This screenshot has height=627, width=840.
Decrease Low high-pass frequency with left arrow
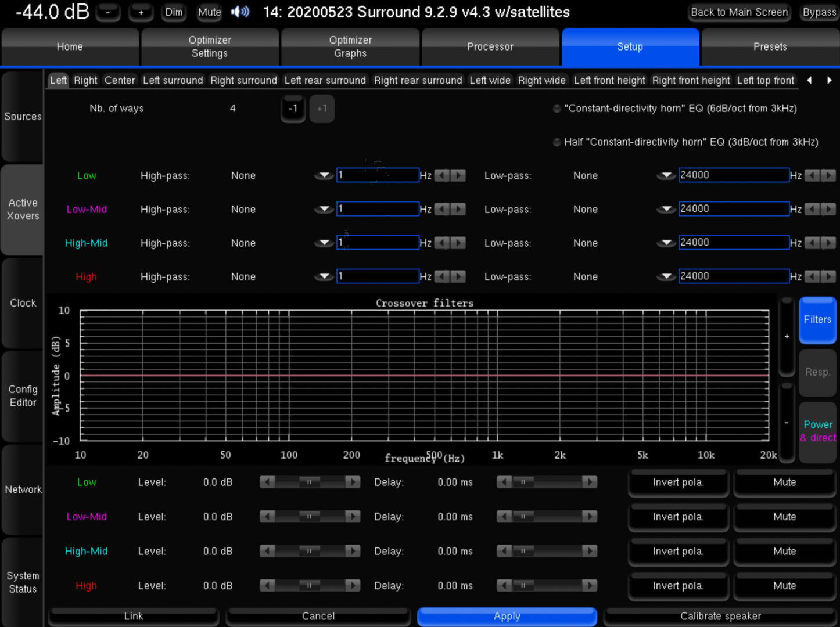coord(442,175)
